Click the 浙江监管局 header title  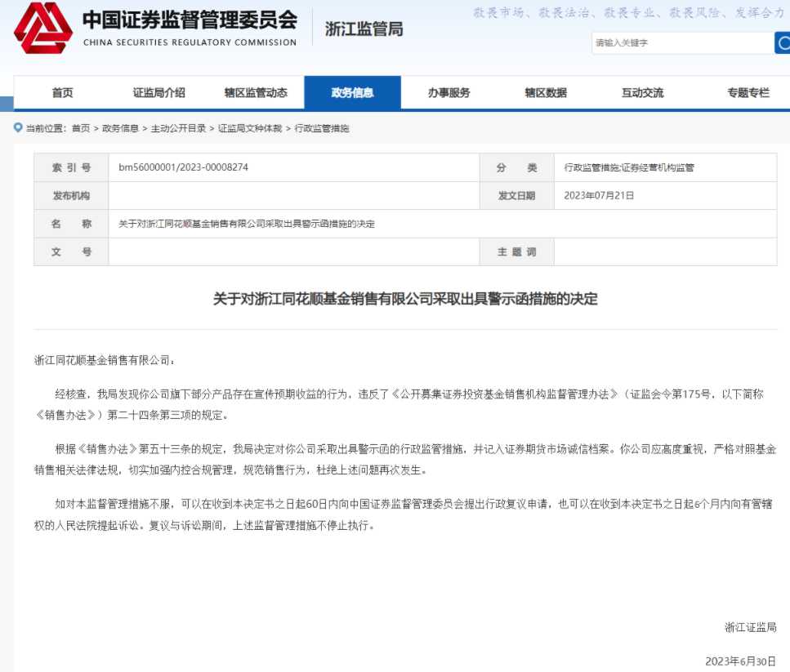tap(364, 29)
